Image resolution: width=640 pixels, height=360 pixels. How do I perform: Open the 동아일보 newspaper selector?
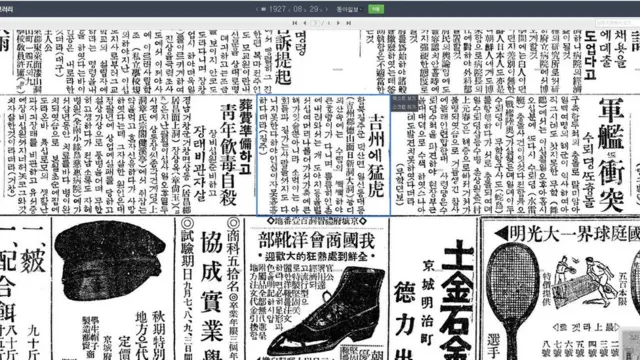349,9
